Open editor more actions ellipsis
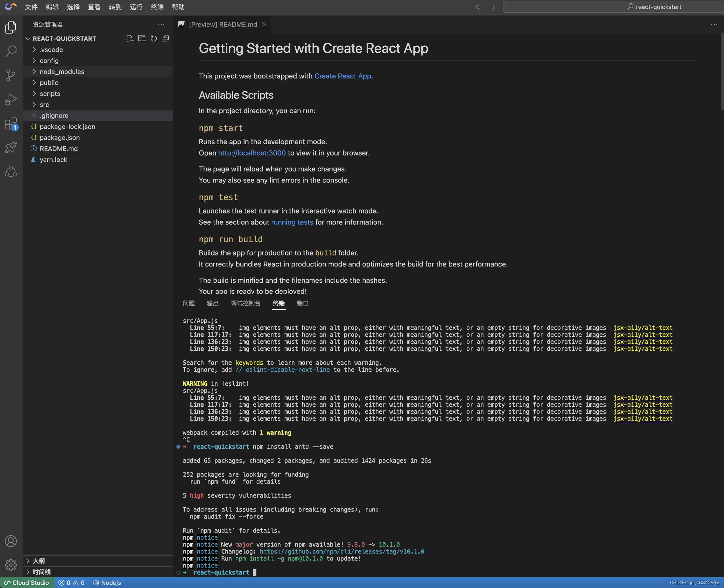Viewport: 724px width, 588px height. [x=714, y=24]
